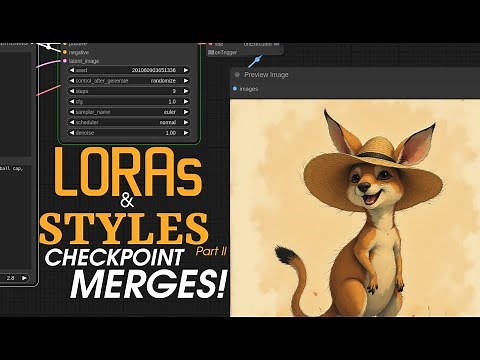This screenshot has height=360, width=480.
Task: Click the Preview Image node title
Action: (x=266, y=75)
